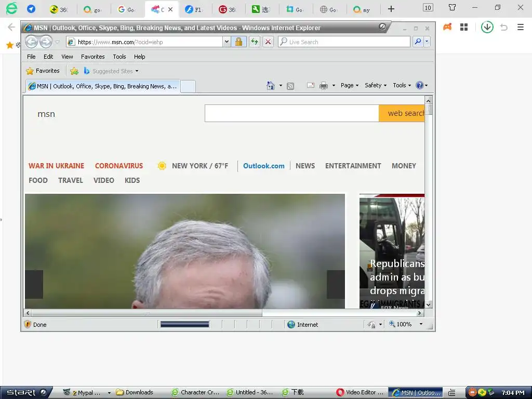Click the outer browser apps grid icon
The height and width of the screenshot is (399, 532).
pos(464,27)
